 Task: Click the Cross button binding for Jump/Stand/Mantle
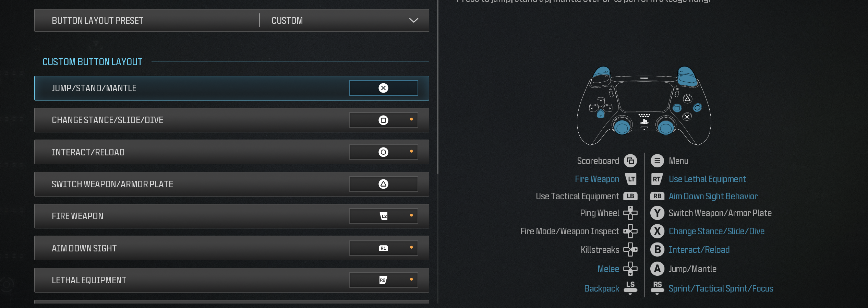383,88
